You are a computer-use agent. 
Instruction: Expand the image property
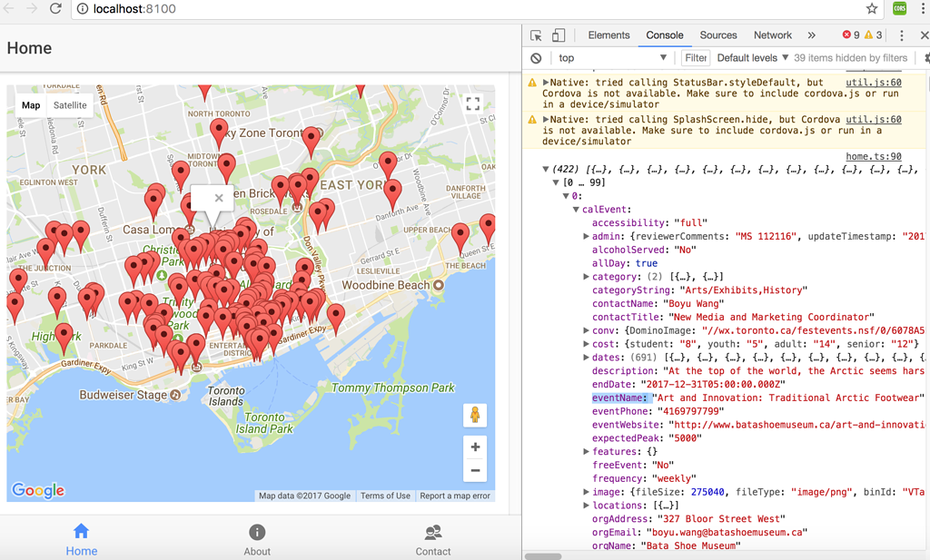pos(586,492)
